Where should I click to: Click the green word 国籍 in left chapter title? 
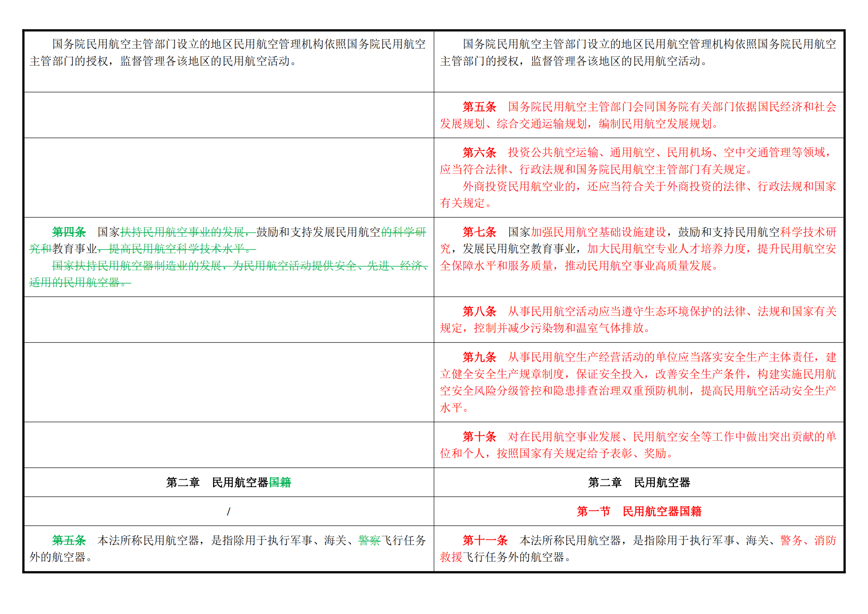pos(280,482)
